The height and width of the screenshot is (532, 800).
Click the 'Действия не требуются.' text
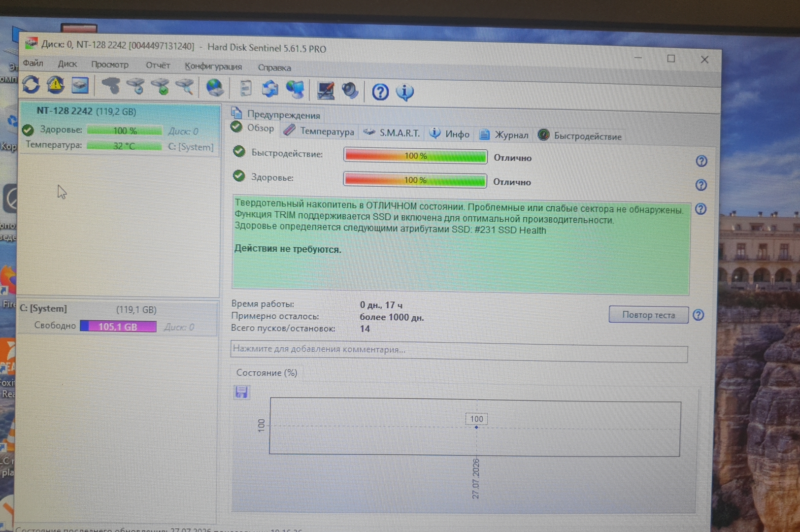coord(288,249)
